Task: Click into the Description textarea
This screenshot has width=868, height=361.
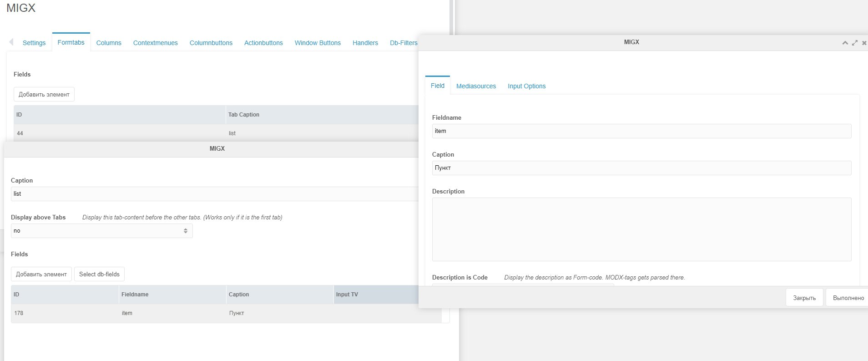Action: (641, 229)
